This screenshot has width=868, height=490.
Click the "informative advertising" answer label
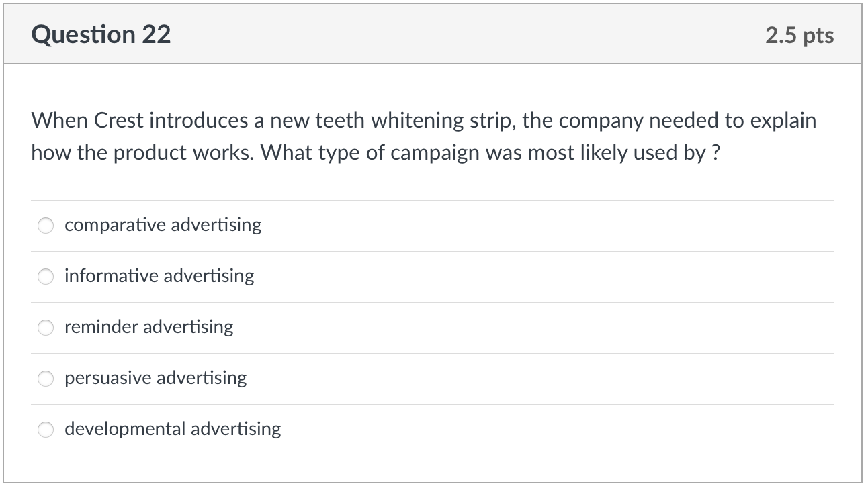pos(159,276)
